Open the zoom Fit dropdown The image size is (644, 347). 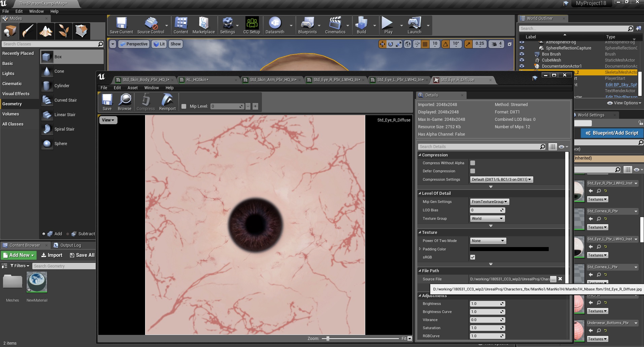tap(410, 339)
